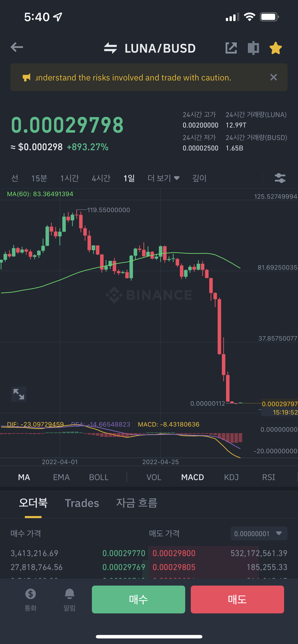
Task: Toggle the KDJ sub-indicator
Action: pyautogui.click(x=231, y=477)
